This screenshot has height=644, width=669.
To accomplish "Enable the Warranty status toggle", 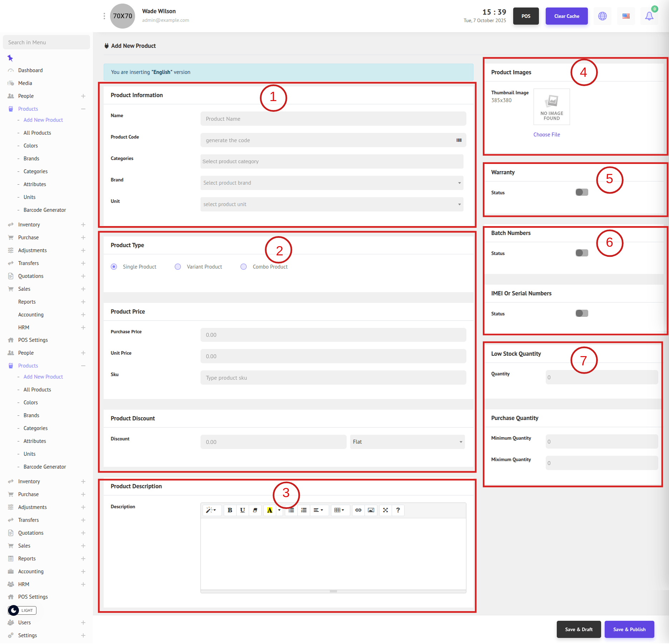I will click(x=581, y=192).
